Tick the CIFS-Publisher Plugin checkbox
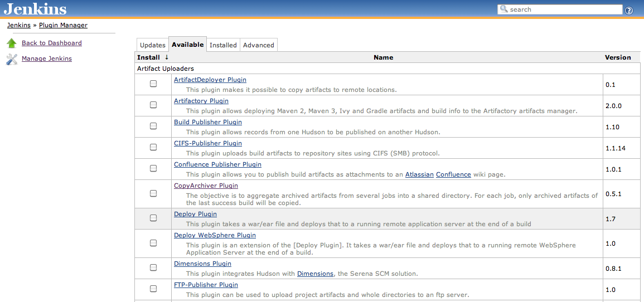 pyautogui.click(x=153, y=147)
